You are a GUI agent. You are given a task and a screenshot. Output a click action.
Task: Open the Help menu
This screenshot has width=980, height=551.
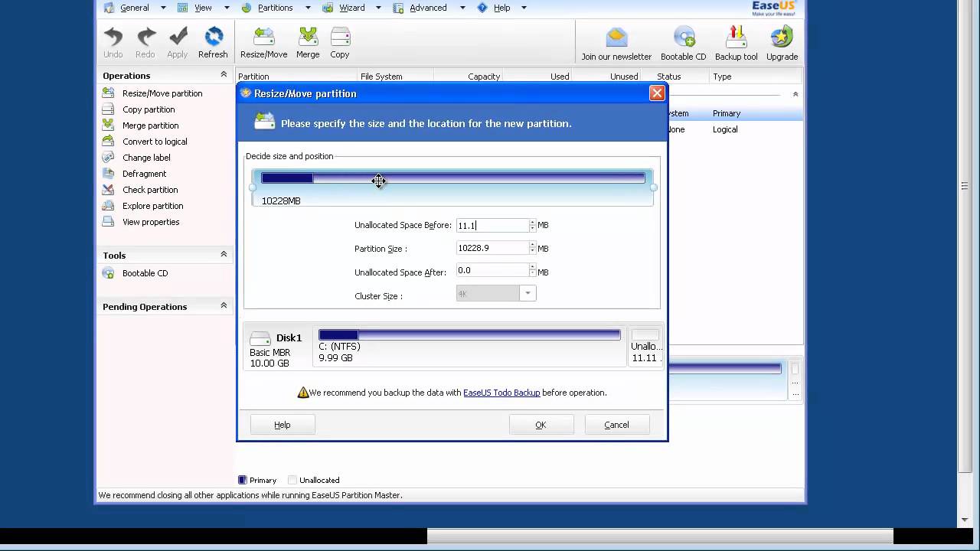pyautogui.click(x=502, y=8)
